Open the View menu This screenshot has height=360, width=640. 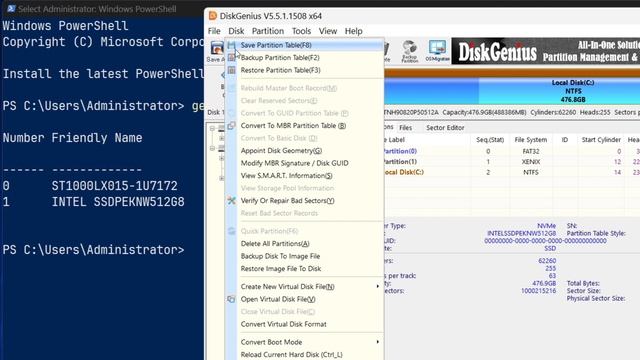[328, 31]
